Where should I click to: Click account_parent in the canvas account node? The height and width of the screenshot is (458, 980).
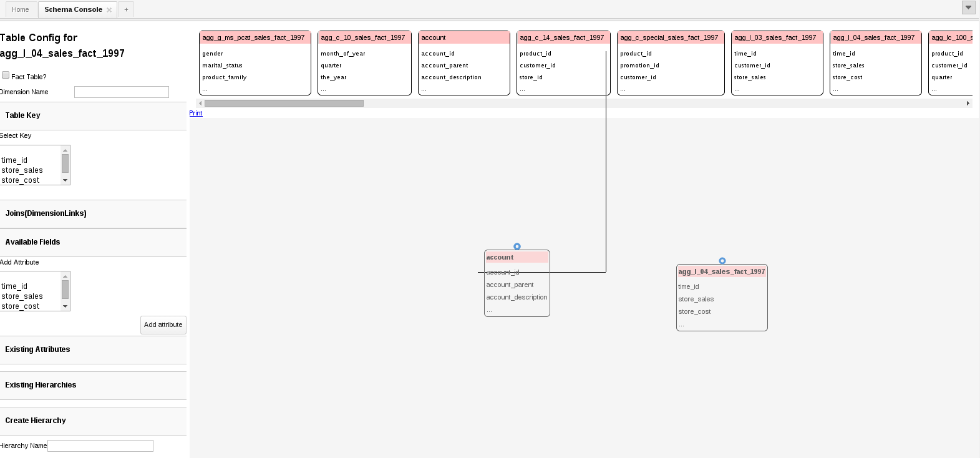click(x=510, y=285)
